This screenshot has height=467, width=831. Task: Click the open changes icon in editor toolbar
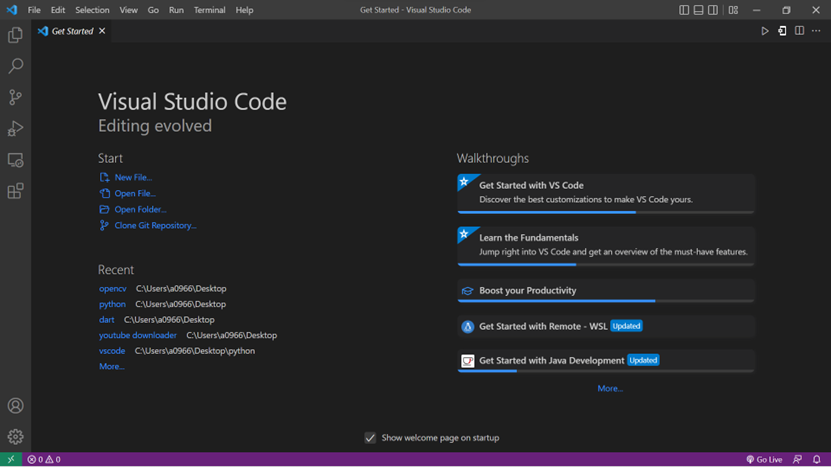click(782, 31)
